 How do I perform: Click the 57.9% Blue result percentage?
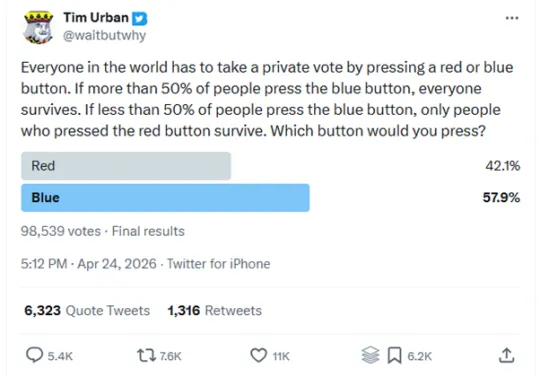[x=501, y=198]
